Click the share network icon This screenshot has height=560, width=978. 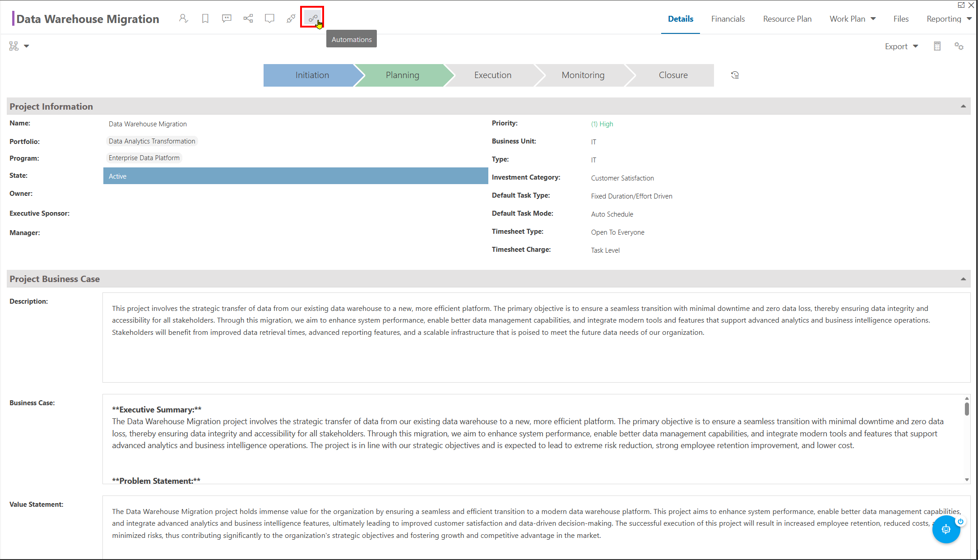point(248,19)
